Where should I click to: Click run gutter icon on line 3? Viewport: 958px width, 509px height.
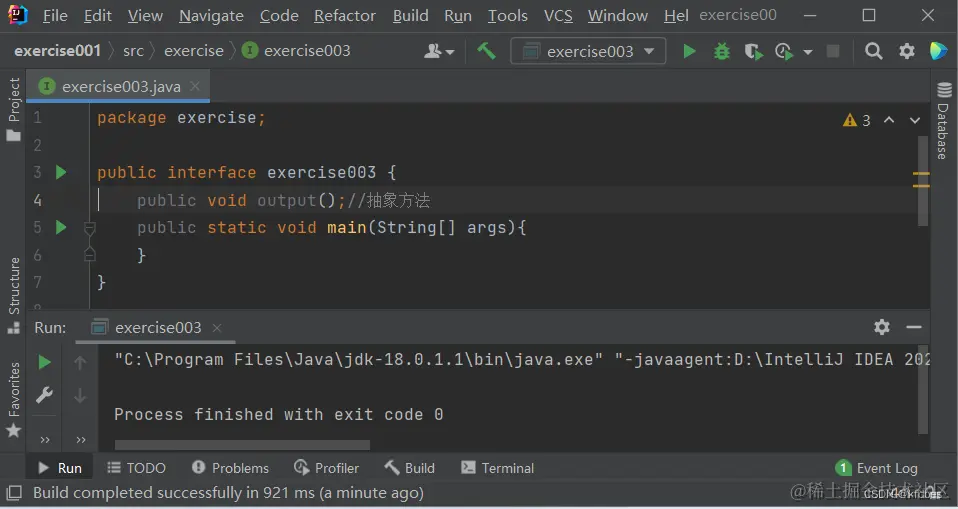(x=60, y=172)
